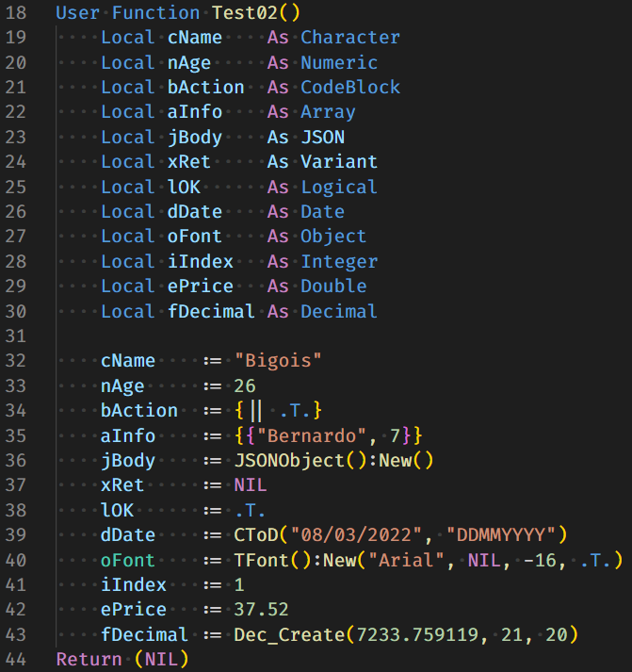Click the type Object on line 27
Viewport: 632px width, 672px height.
[333, 237]
